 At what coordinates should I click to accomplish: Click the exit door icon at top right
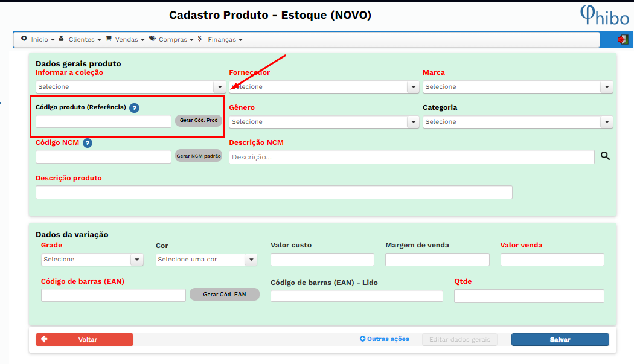pos(623,39)
